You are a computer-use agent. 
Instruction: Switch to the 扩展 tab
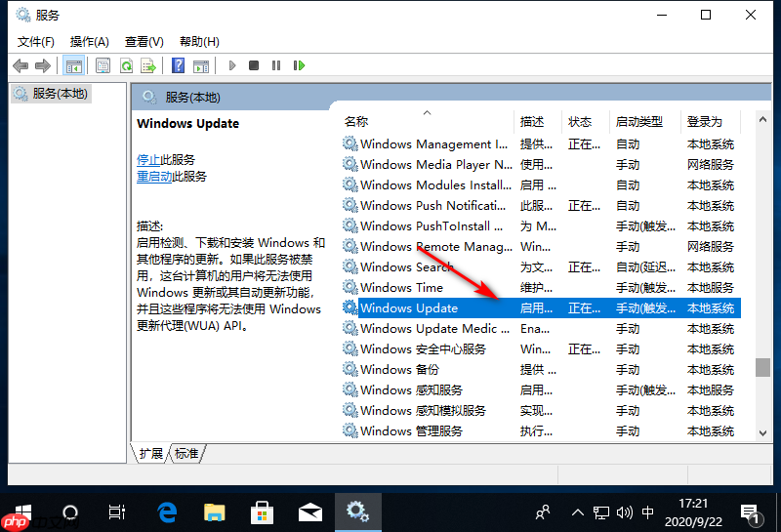151,453
